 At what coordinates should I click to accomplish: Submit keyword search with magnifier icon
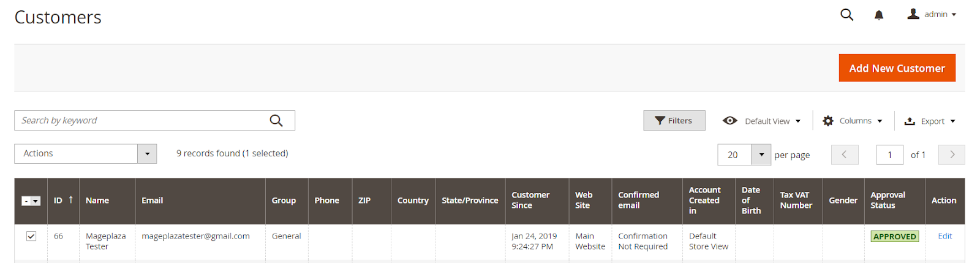pos(276,121)
